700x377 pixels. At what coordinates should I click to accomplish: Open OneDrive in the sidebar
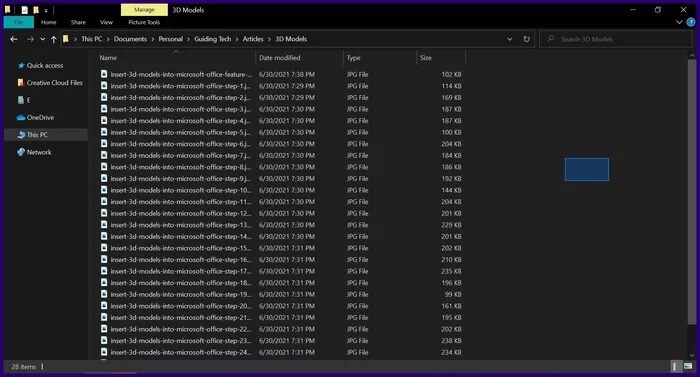point(35,117)
